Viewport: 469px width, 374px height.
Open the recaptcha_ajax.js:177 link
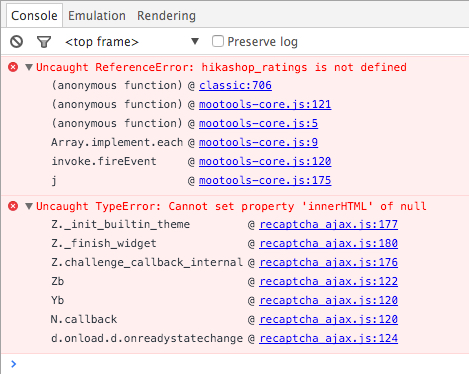[328, 224]
